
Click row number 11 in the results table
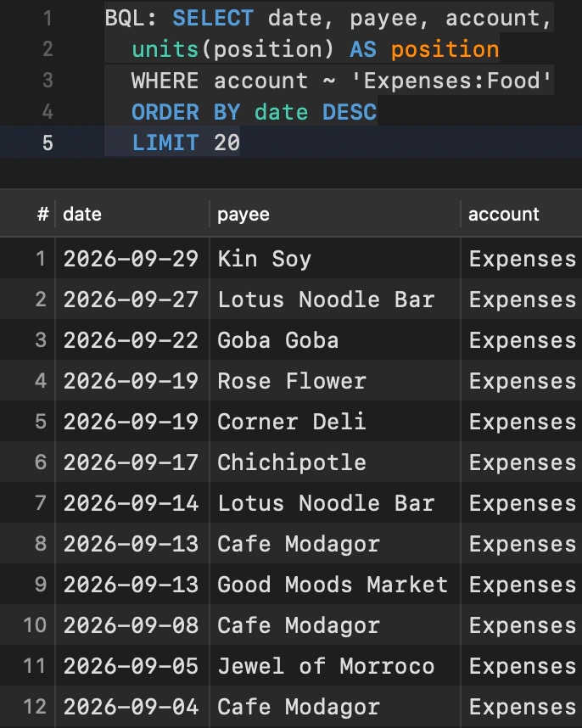pyautogui.click(x=36, y=666)
